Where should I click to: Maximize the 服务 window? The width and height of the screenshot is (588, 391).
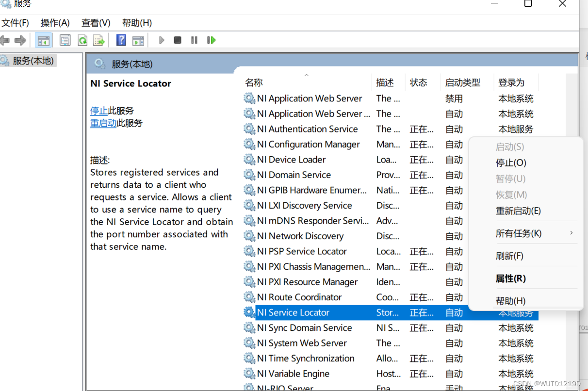(x=528, y=4)
